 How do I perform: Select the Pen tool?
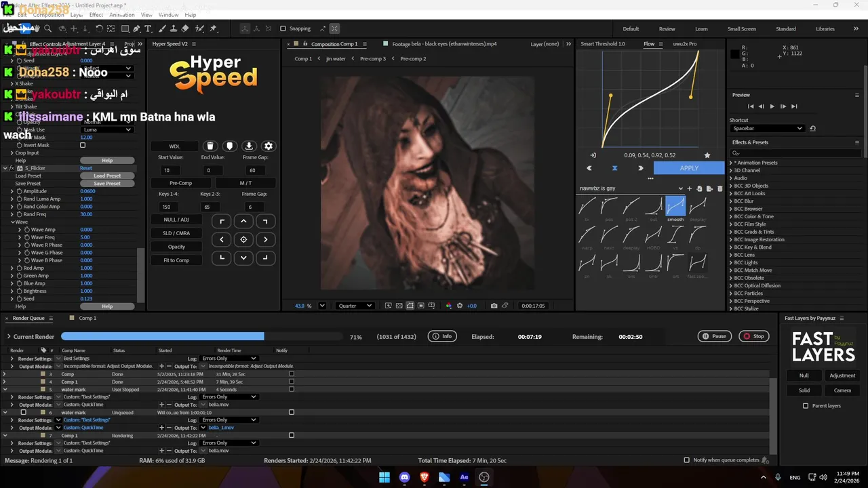coord(136,28)
